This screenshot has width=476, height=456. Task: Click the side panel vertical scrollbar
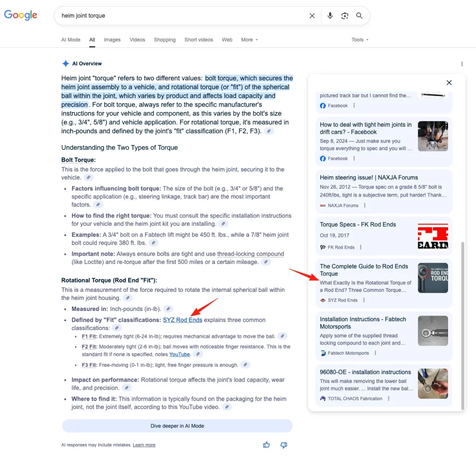463,325
